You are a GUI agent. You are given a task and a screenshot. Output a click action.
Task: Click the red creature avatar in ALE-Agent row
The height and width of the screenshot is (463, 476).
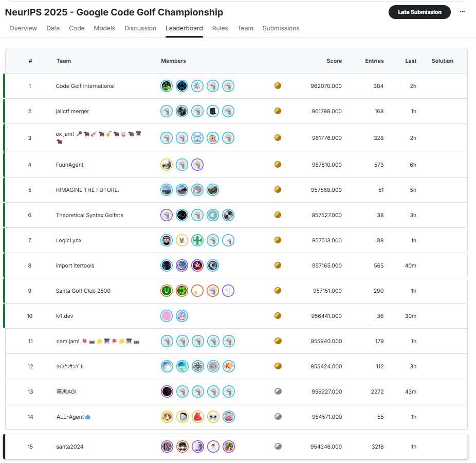coord(197,417)
